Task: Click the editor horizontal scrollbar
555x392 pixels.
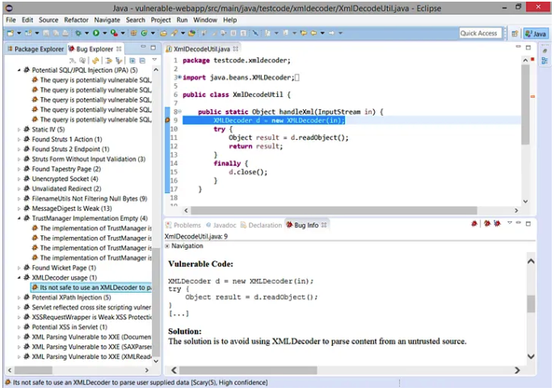Action: tap(334, 211)
